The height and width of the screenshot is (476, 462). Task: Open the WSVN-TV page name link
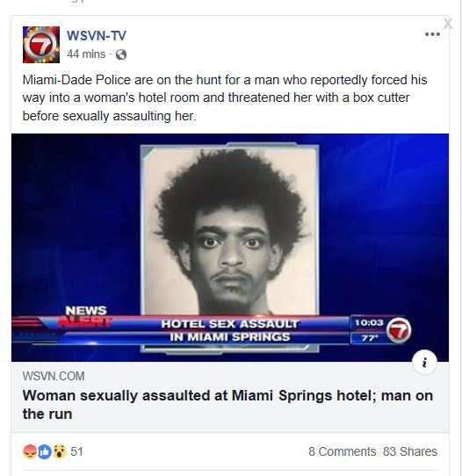[97, 36]
